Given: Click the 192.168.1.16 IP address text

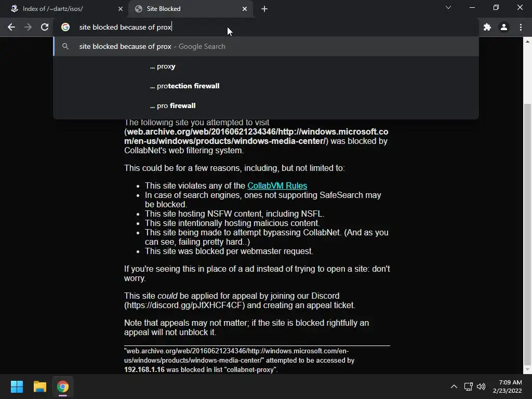Looking at the screenshot, I should [x=144, y=369].
